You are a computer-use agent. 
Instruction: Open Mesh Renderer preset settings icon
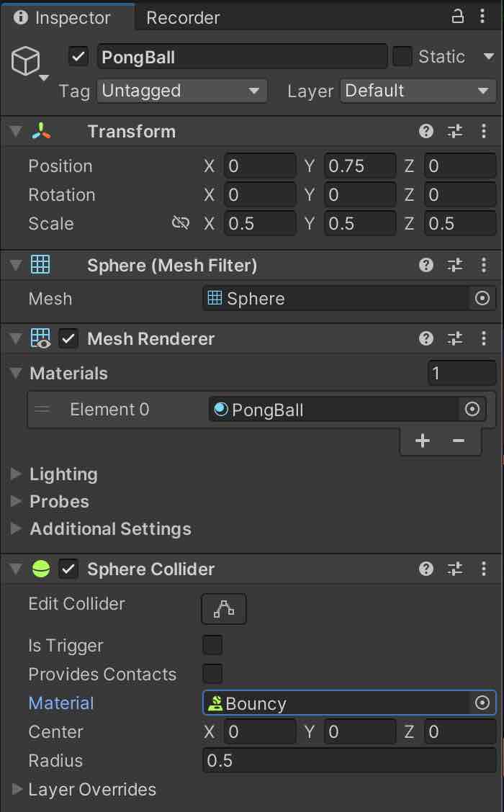click(x=455, y=338)
